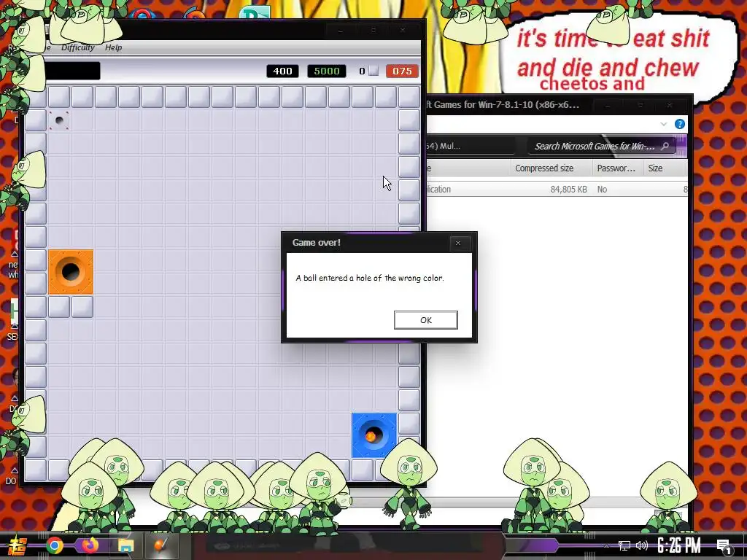The image size is (747, 560).
Task: Open the Help menu in the game
Action: [x=113, y=47]
